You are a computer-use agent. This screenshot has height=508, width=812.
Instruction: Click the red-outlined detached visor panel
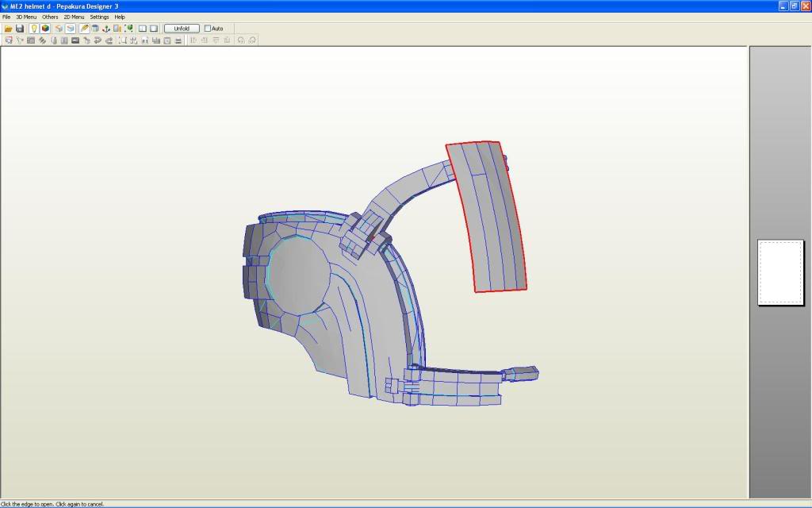coord(487,217)
